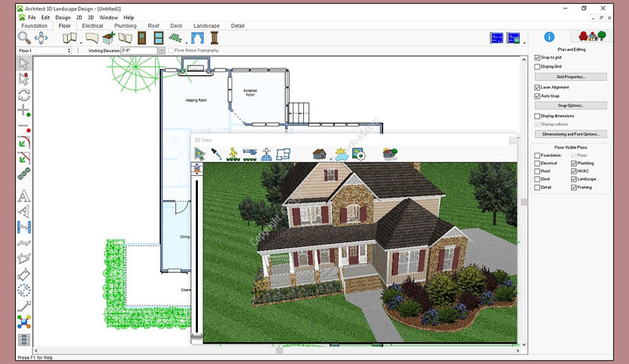629x364 pixels.
Task: Select the blue curtain tool
Action: click(197, 38)
